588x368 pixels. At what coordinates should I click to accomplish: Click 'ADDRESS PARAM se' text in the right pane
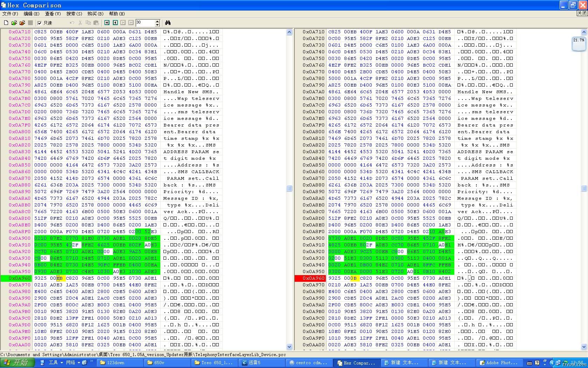485,152
